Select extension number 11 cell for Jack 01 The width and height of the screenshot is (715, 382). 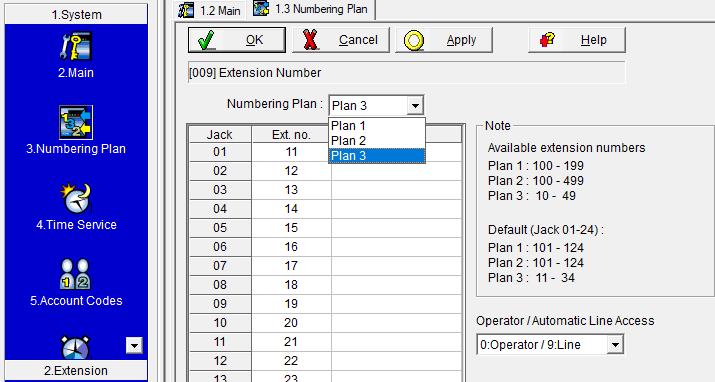coord(291,152)
